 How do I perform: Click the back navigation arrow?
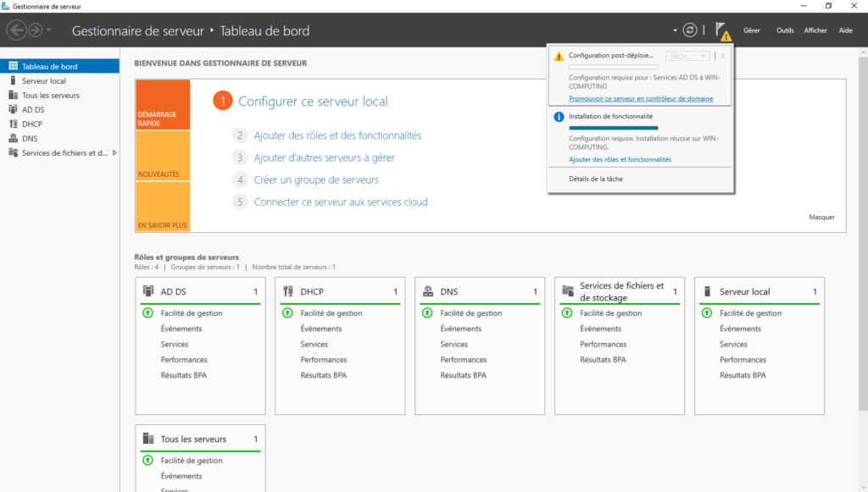[16, 30]
